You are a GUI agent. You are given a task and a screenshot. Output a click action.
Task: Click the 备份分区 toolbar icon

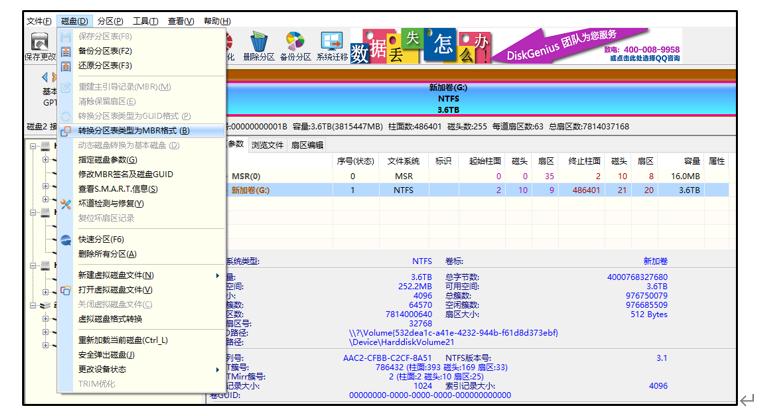click(295, 41)
